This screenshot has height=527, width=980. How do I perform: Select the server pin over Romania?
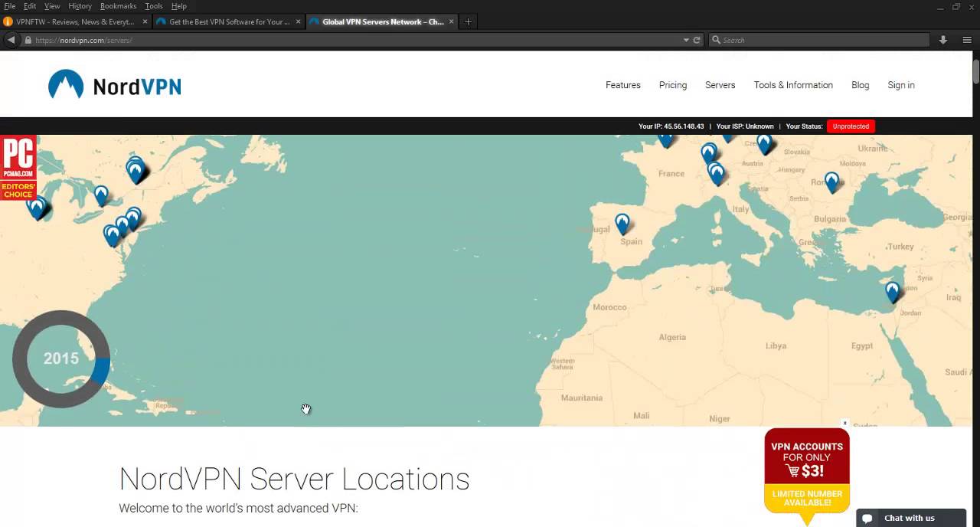coord(831,182)
